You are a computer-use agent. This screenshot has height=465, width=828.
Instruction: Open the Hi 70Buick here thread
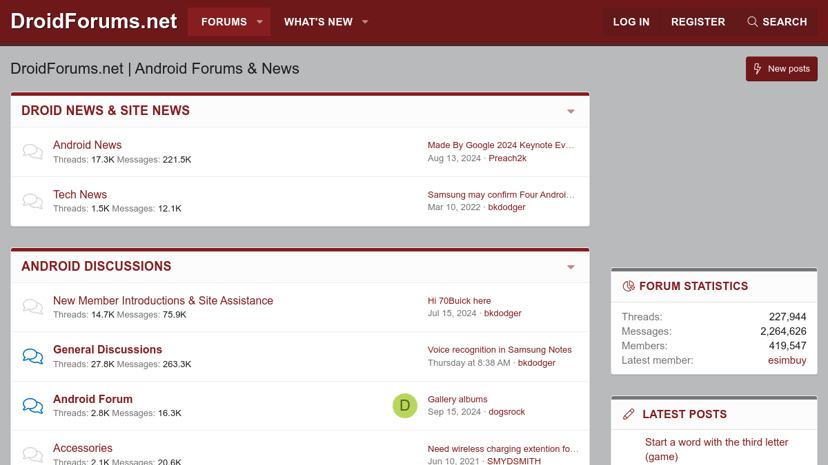pyautogui.click(x=459, y=301)
